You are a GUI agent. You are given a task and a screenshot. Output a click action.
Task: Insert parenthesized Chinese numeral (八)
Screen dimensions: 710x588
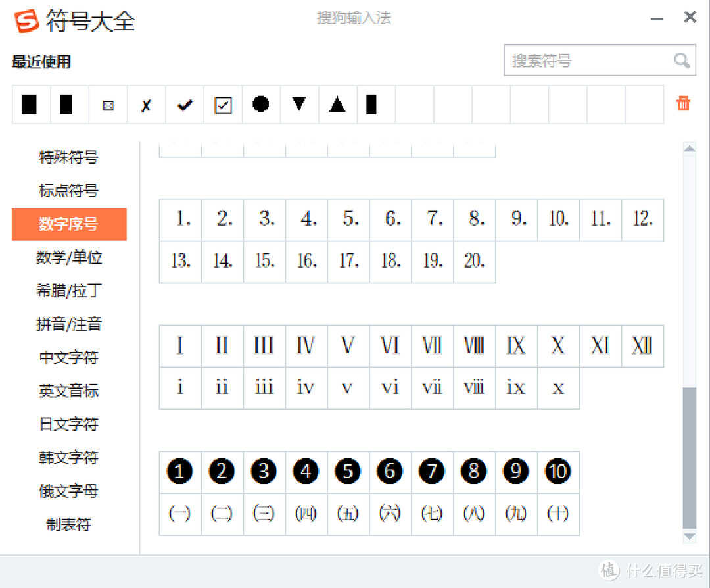tap(474, 514)
